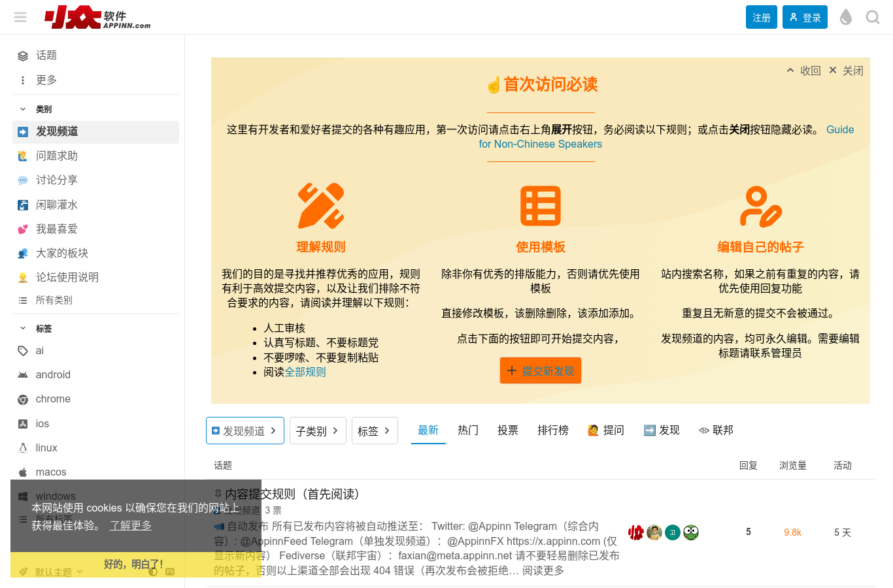
Task: Switch to the 发现 tab
Action: 662,430
